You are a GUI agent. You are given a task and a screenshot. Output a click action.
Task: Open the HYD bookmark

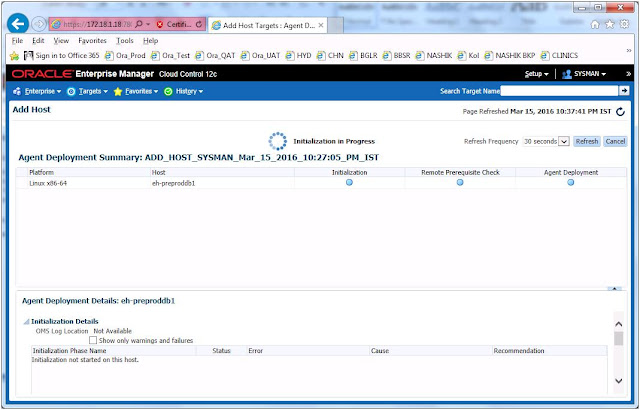(298, 56)
